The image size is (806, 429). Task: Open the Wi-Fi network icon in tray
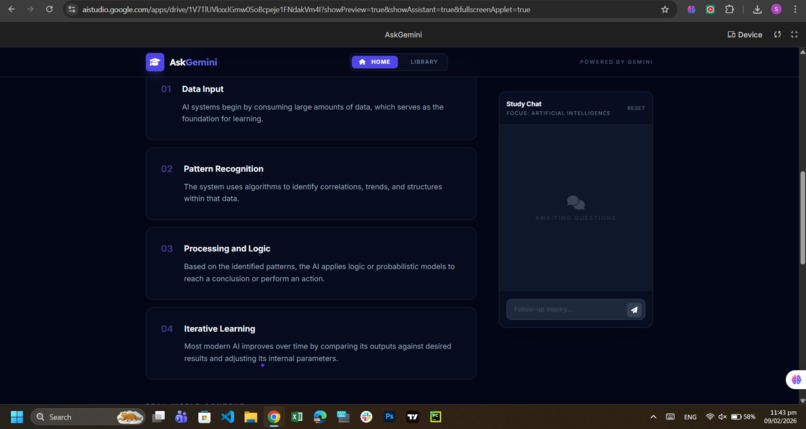[710, 417]
